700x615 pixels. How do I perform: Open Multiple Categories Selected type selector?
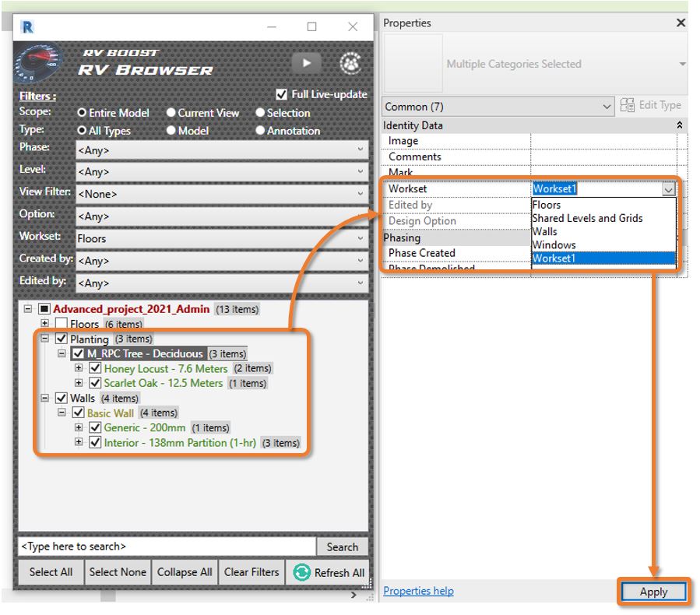pos(535,64)
